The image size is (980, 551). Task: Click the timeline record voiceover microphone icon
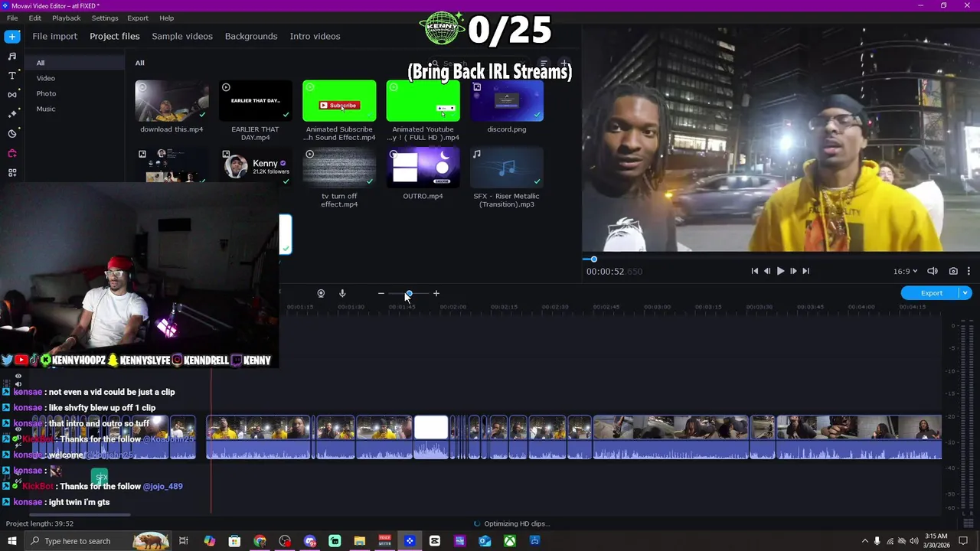[x=342, y=293]
